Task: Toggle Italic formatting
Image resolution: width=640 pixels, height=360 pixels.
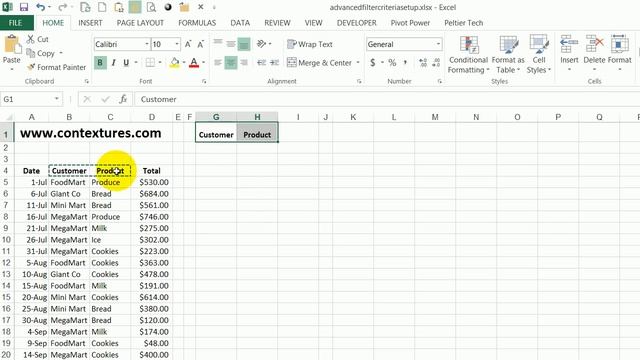Action: point(113,62)
